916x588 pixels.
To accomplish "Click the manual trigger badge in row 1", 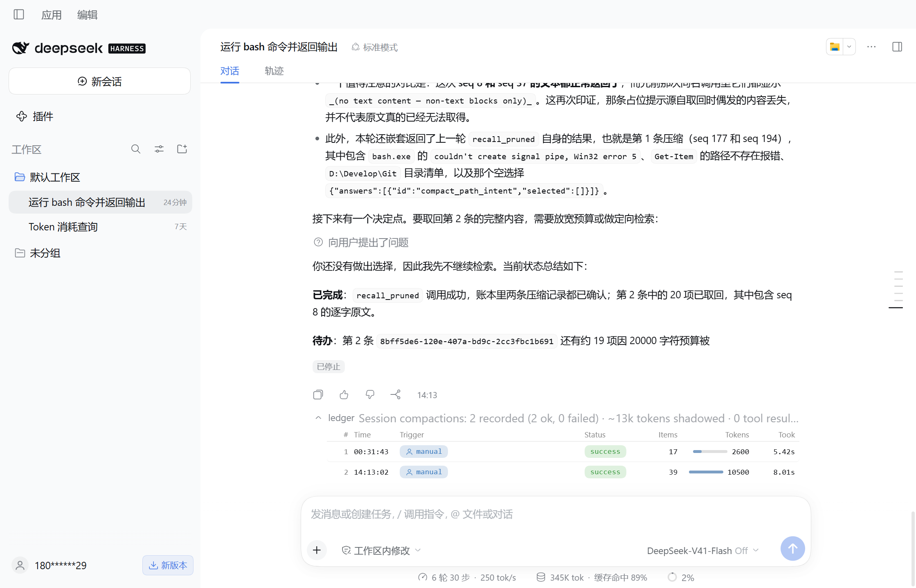I will pos(424,452).
